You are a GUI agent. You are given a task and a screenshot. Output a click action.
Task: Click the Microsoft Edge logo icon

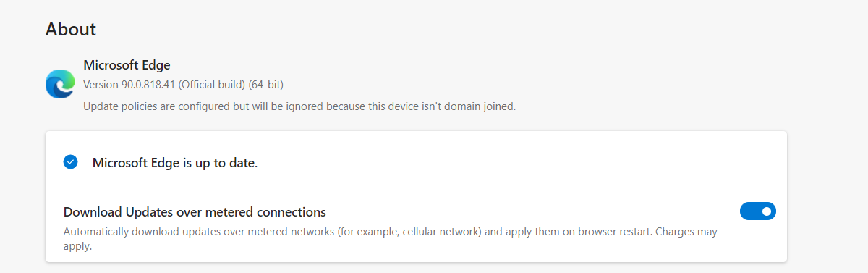point(59,84)
